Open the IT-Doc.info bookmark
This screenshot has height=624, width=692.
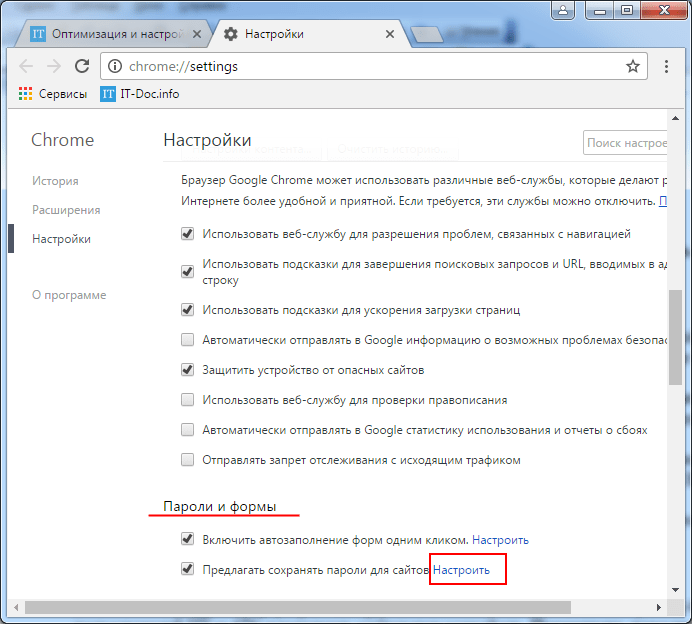[x=139, y=94]
